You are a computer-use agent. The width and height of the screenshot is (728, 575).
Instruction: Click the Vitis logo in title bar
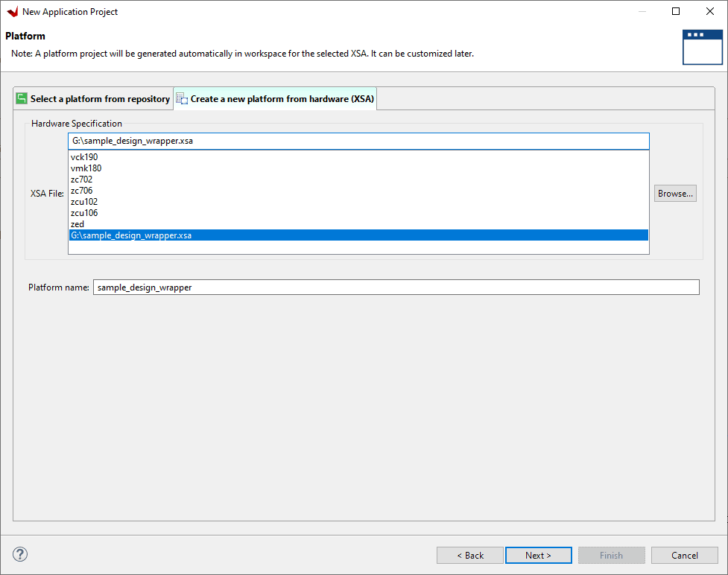pos(12,12)
